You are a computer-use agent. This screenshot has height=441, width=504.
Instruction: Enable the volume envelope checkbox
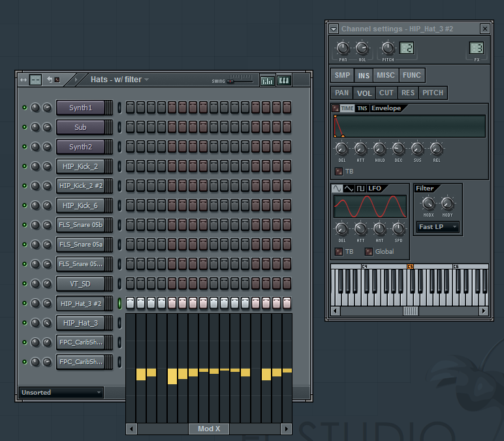click(336, 108)
